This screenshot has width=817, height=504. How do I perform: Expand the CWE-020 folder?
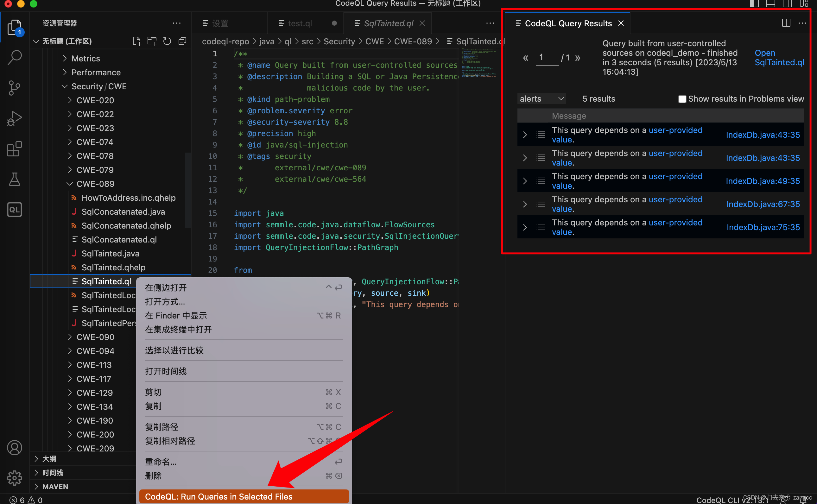(70, 100)
